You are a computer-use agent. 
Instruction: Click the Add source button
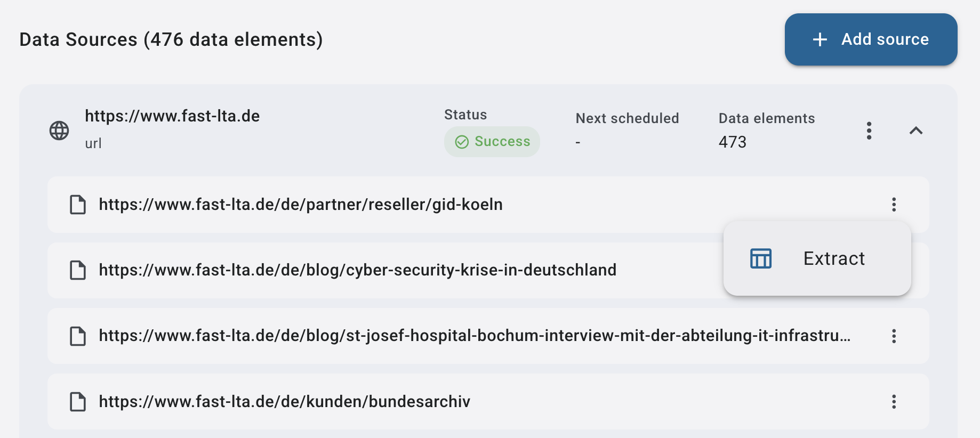point(870,39)
